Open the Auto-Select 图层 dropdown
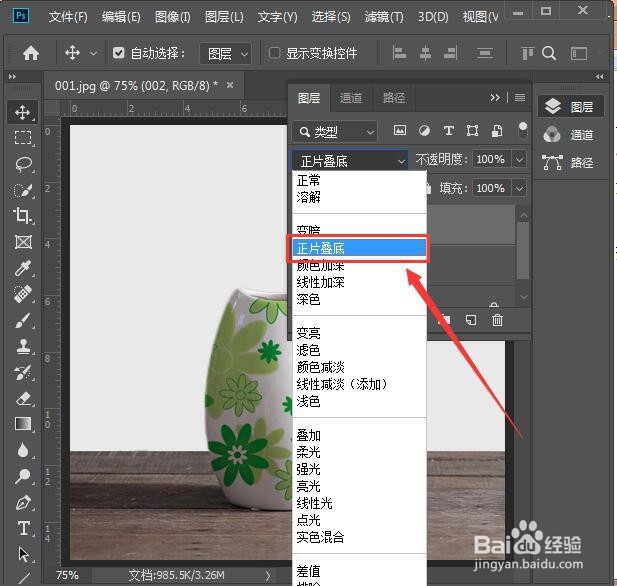The width and height of the screenshot is (617, 586). click(x=225, y=54)
